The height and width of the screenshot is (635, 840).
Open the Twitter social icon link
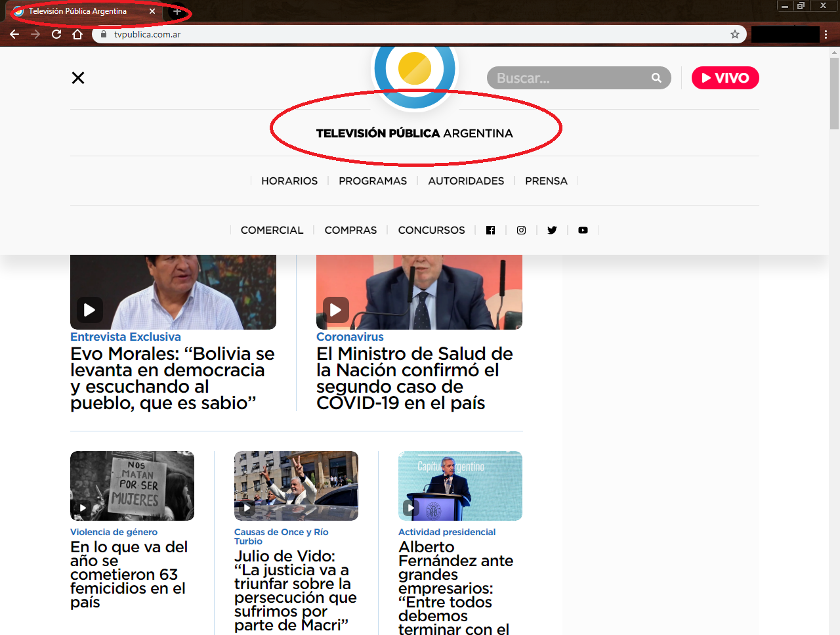[552, 230]
